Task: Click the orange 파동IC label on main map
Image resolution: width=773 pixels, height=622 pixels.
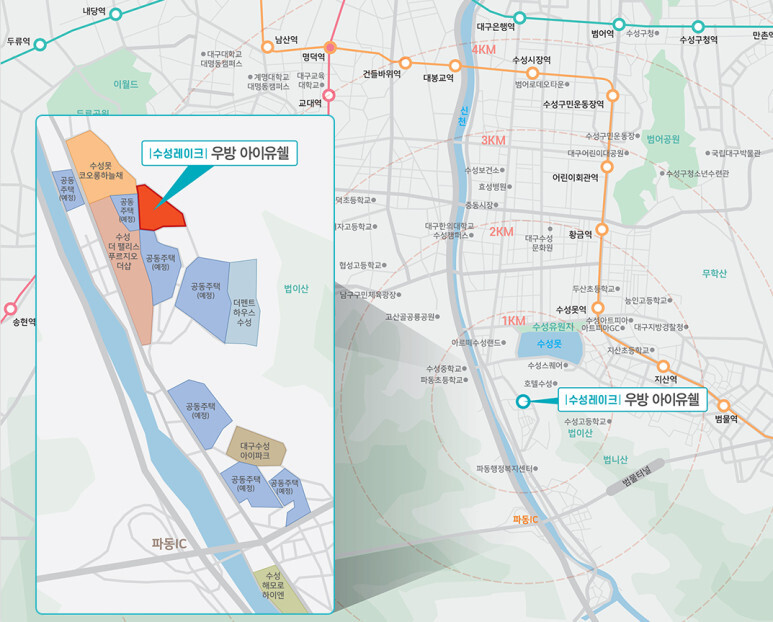Action: pos(526,519)
